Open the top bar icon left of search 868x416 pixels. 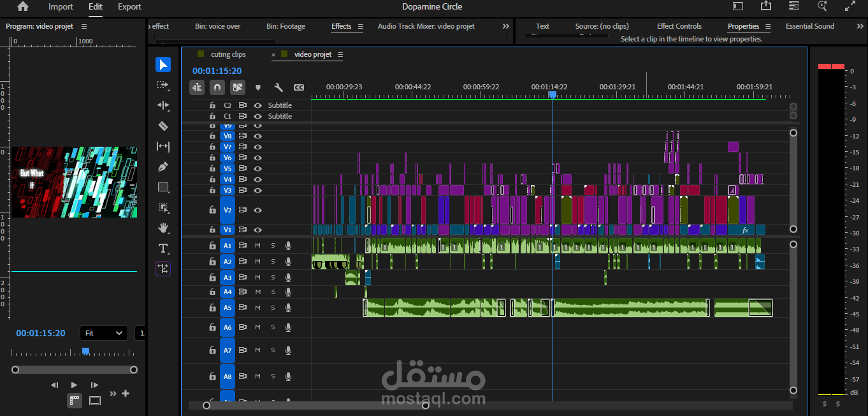tap(794, 6)
